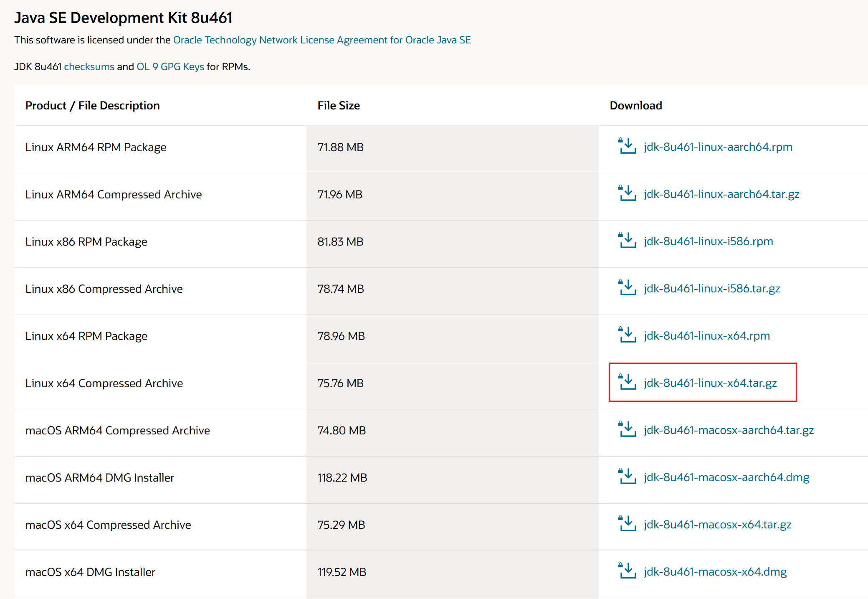Click the jdk-8u461-macosx-aarch64.dmg link
Screen dimensions: 868x599
(726, 477)
